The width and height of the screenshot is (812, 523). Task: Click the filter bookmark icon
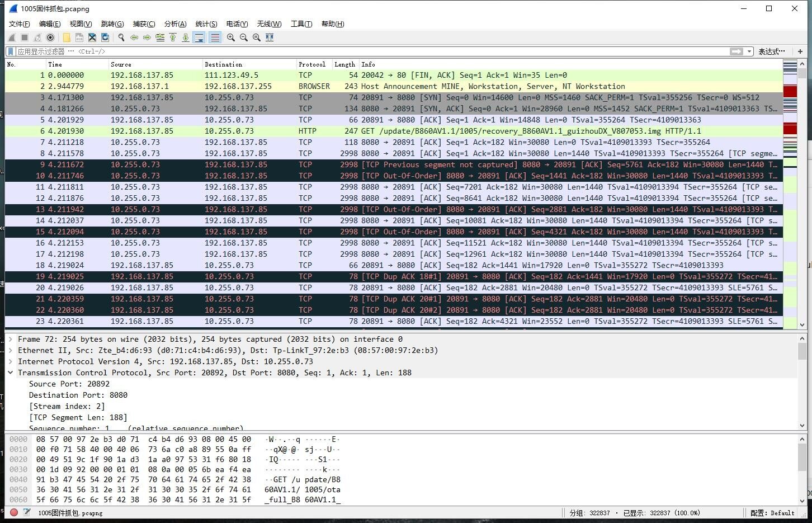coord(11,51)
